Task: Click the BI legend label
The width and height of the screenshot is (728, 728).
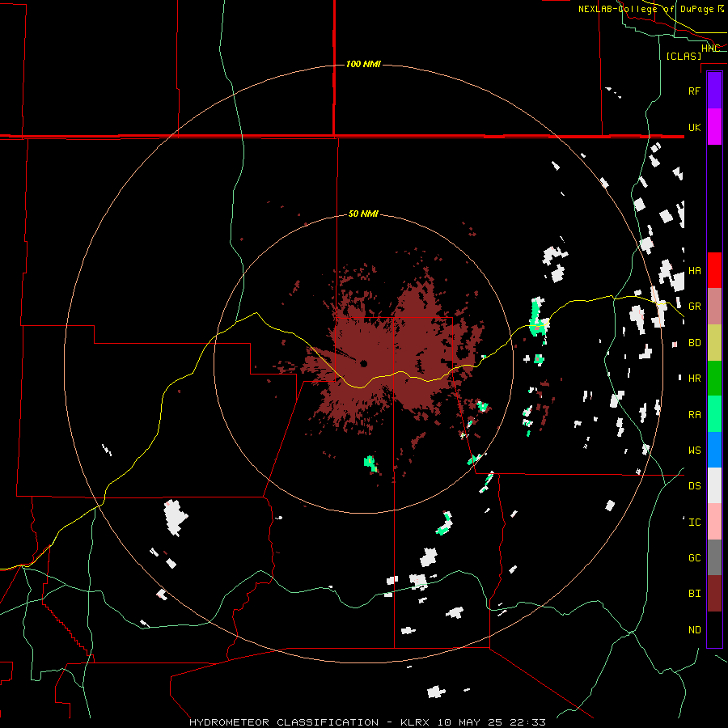Action: tap(694, 594)
